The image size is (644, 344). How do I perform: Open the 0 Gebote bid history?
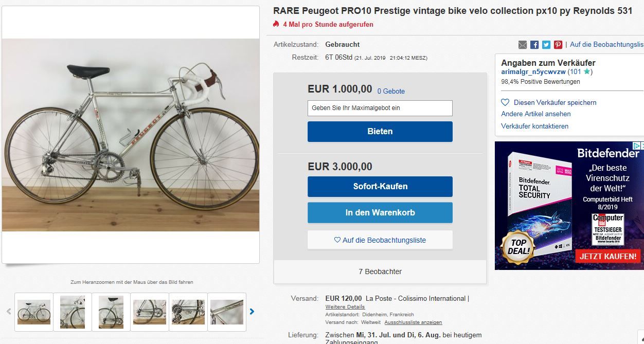[391, 91]
